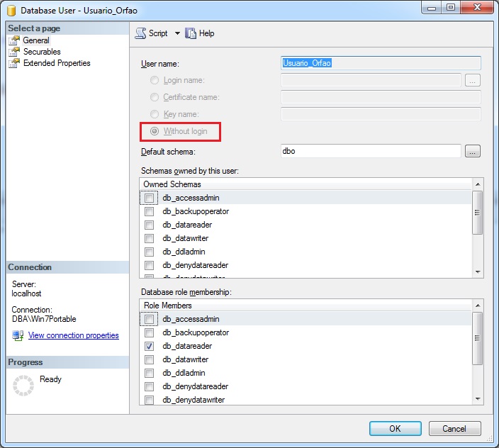Open View connection properties link
This screenshot has height=448, width=499.
pyautogui.click(x=74, y=335)
